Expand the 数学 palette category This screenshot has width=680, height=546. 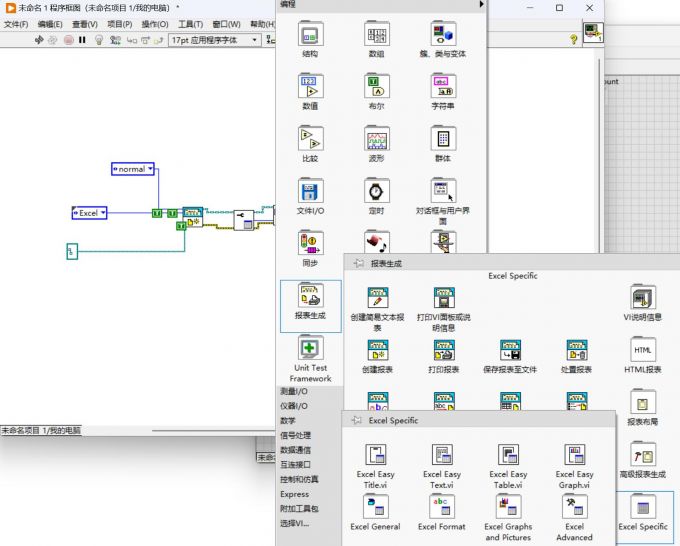[x=288, y=420]
